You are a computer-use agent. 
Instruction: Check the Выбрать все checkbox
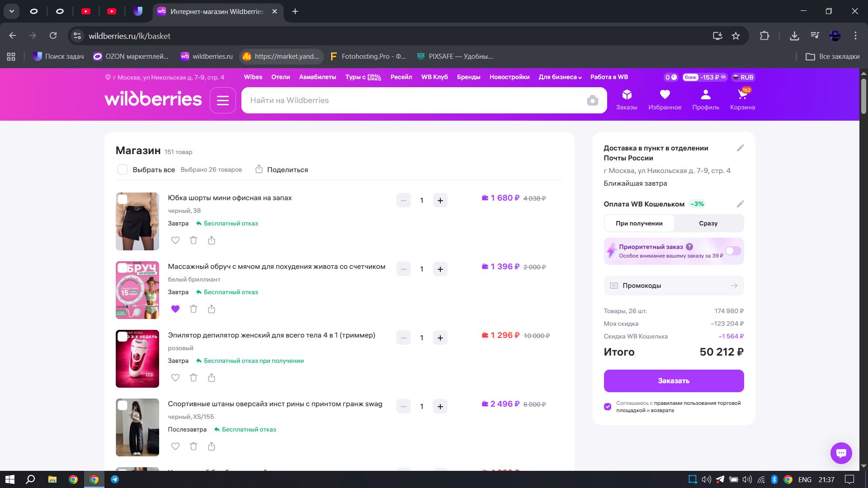(123, 170)
